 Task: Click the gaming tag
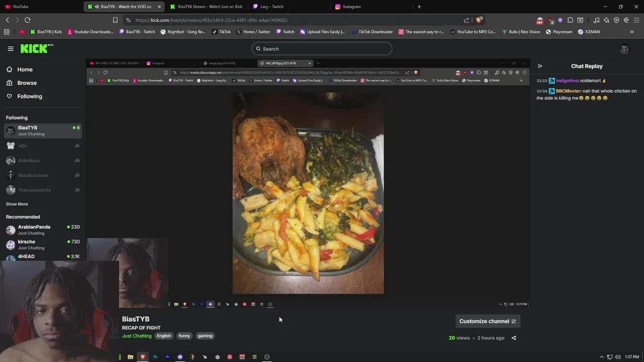205,336
